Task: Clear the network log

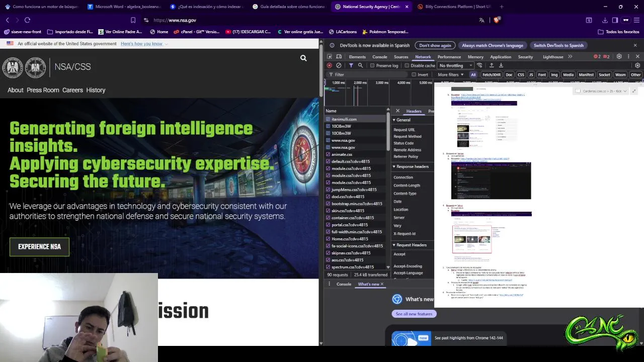Action: [339, 65]
